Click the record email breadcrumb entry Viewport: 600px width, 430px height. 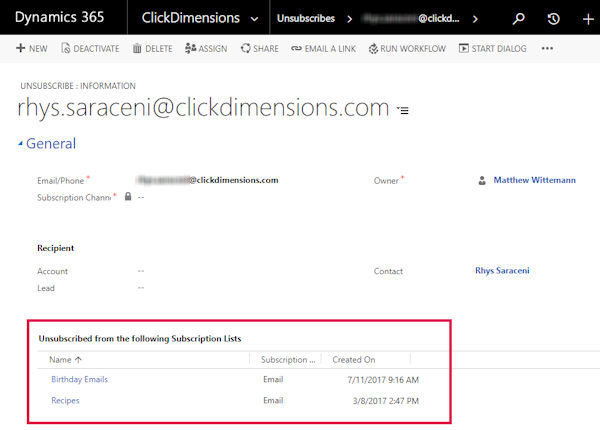click(x=411, y=18)
